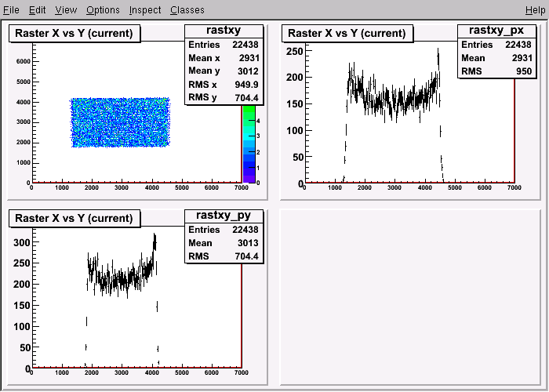Open the File menu
This screenshot has width=549, height=392.
[x=11, y=10]
